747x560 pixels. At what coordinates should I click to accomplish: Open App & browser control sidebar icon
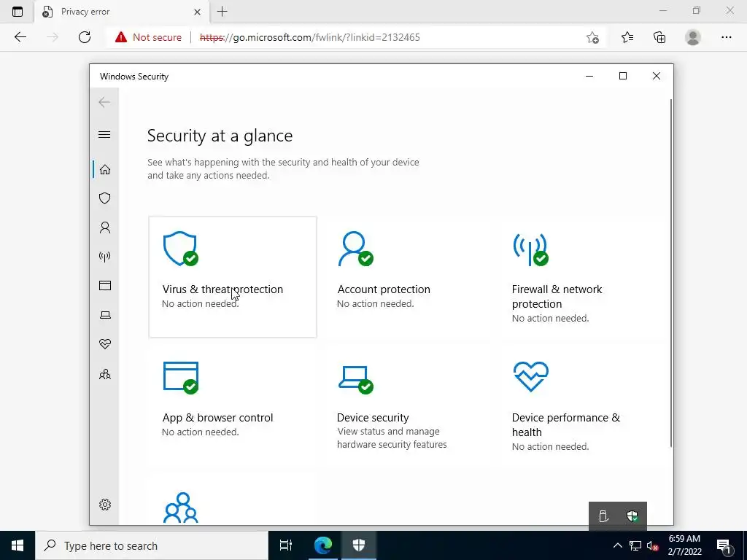click(105, 286)
